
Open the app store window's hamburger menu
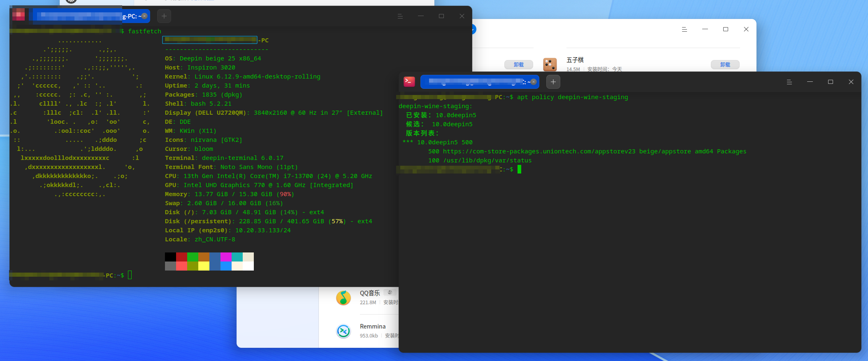pos(685,29)
